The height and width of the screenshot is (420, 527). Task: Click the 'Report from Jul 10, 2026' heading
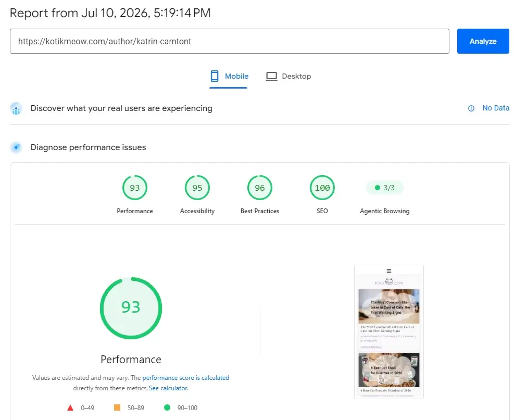coord(110,13)
